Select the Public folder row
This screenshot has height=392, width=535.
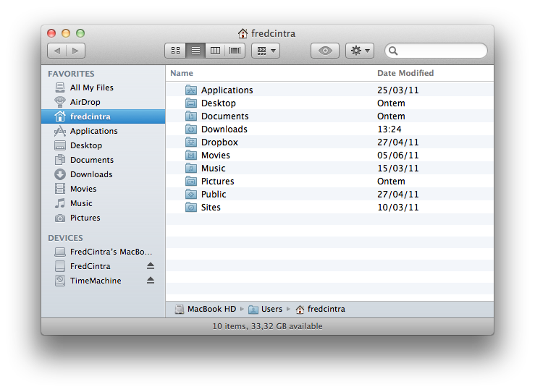pyautogui.click(x=329, y=195)
